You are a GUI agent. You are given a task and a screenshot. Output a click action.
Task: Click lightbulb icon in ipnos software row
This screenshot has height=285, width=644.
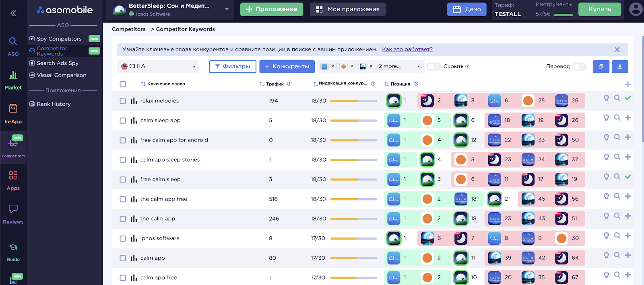606,236
